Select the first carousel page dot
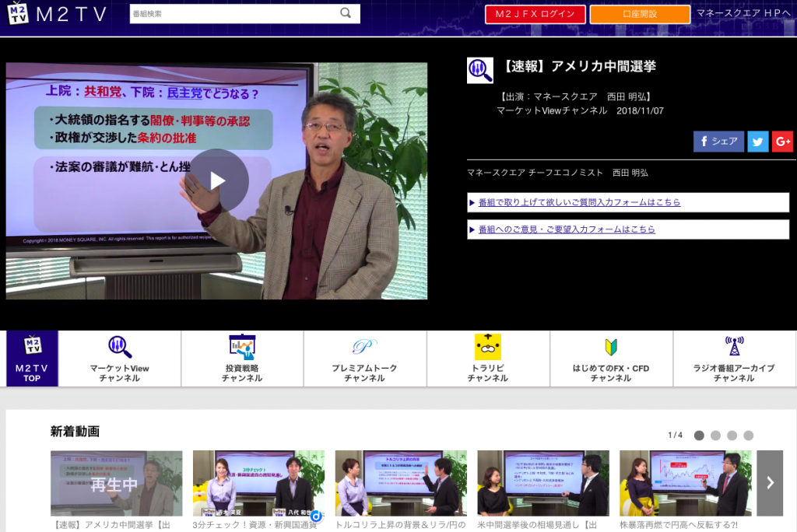Viewport: 797px width, 532px height. point(699,436)
